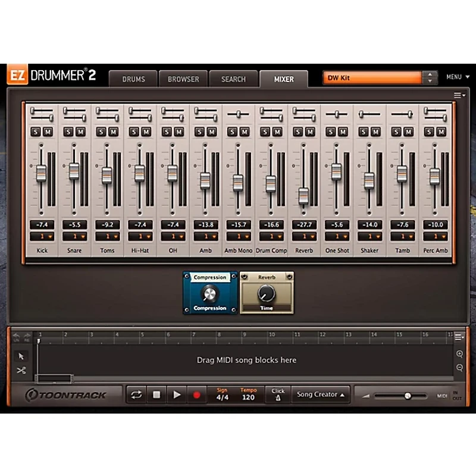Switch to the Drums tab

coord(133,79)
